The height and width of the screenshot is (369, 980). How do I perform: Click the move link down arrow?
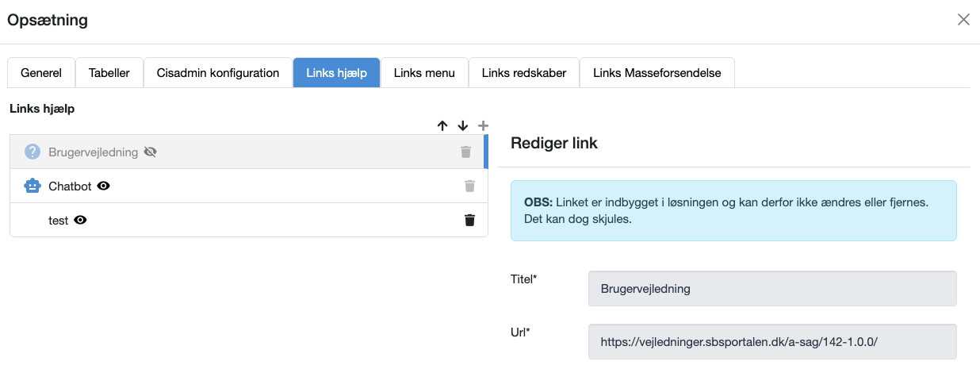coord(463,125)
